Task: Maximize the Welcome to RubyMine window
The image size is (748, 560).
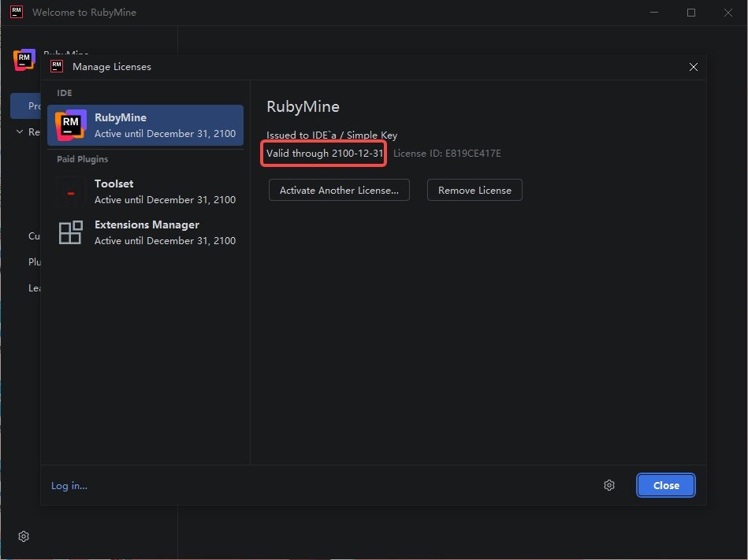Action: coord(690,13)
